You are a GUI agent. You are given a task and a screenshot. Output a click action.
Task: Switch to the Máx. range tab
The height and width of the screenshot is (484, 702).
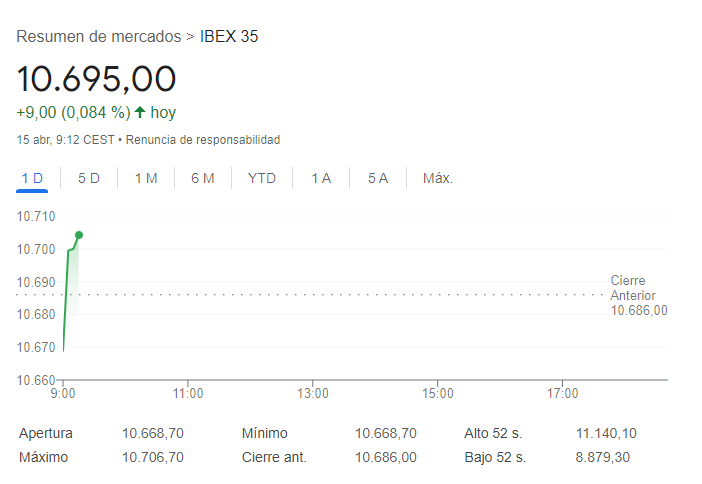click(x=438, y=178)
